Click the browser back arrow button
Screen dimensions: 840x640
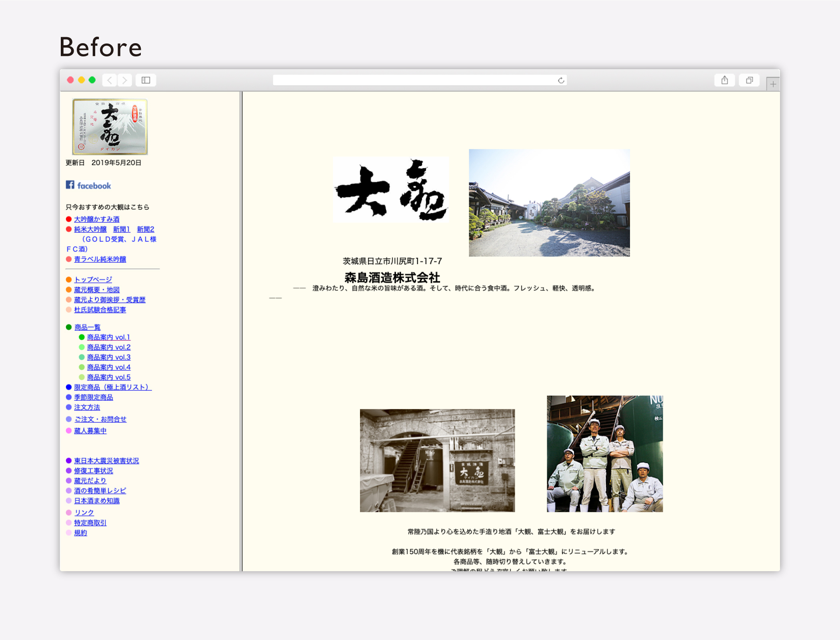(109, 80)
